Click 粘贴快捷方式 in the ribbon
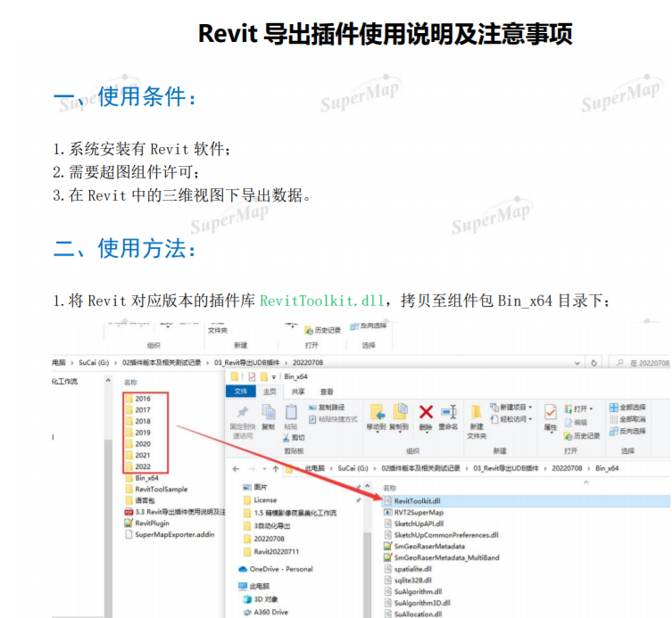672x618 pixels. coord(333,419)
